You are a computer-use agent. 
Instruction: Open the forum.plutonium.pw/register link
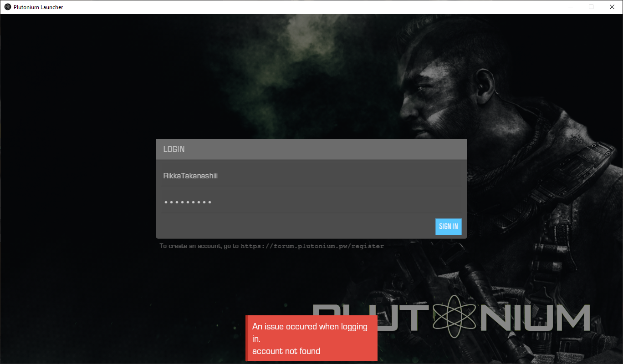[312, 246]
